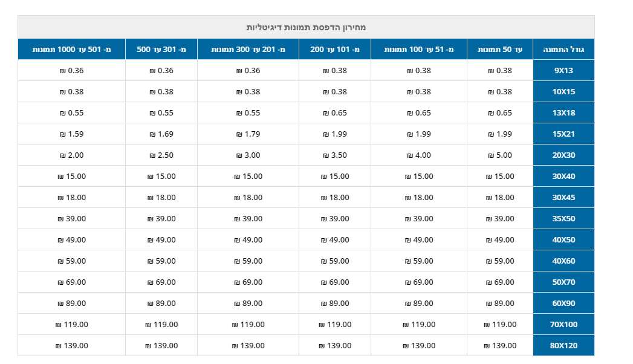The height and width of the screenshot is (364, 633).
Task: Select the 1.79 ₪ price in 15X21 row
Action: pyautogui.click(x=248, y=134)
